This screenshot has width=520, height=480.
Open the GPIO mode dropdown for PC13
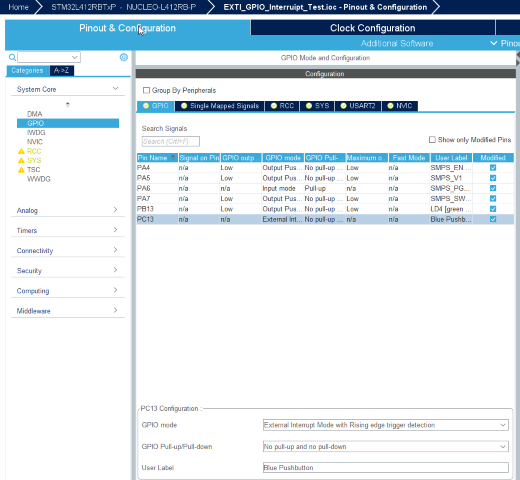(x=385, y=425)
